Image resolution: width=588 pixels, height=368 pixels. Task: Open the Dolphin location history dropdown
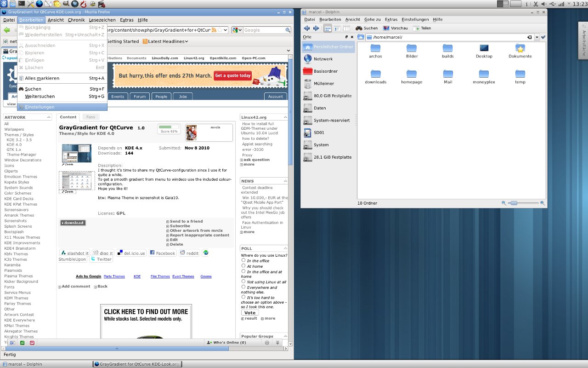[x=537, y=37]
